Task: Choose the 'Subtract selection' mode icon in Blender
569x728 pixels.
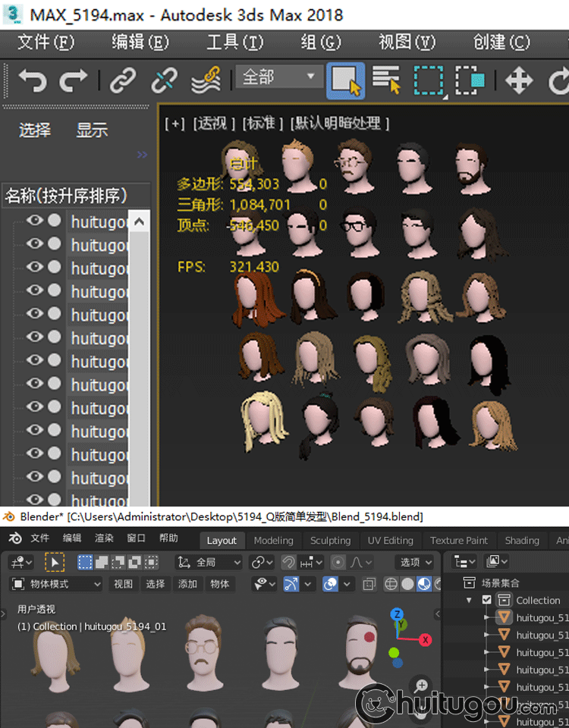Action: point(118,562)
